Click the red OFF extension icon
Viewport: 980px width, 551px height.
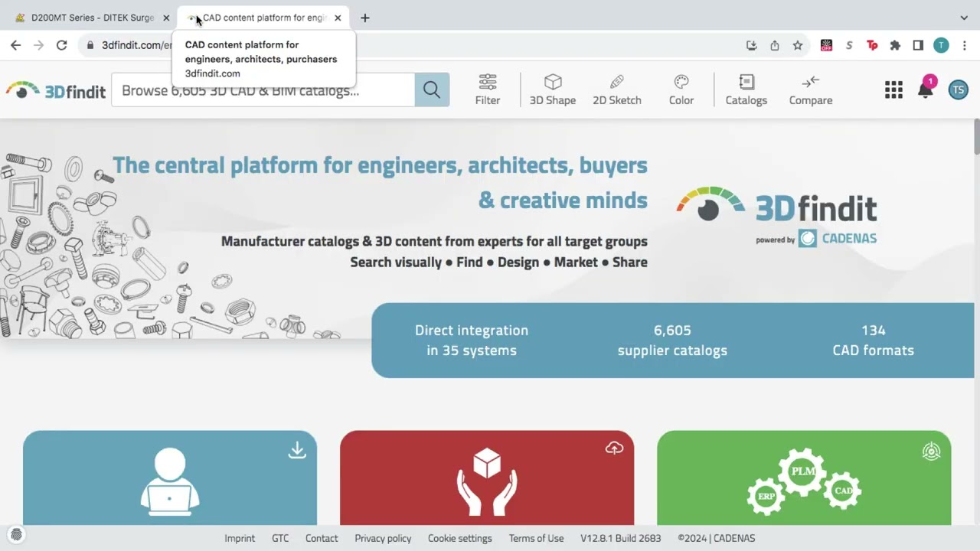point(826,45)
